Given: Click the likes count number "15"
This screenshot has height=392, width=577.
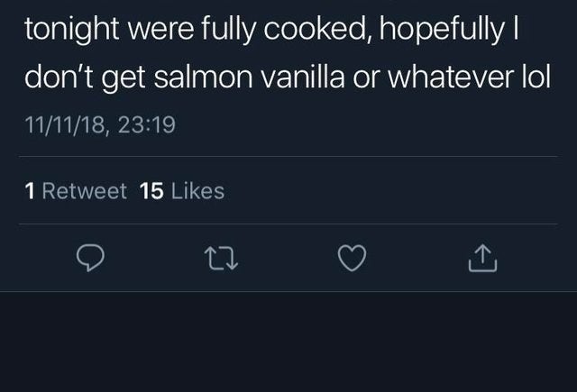Looking at the screenshot, I should [151, 190].
